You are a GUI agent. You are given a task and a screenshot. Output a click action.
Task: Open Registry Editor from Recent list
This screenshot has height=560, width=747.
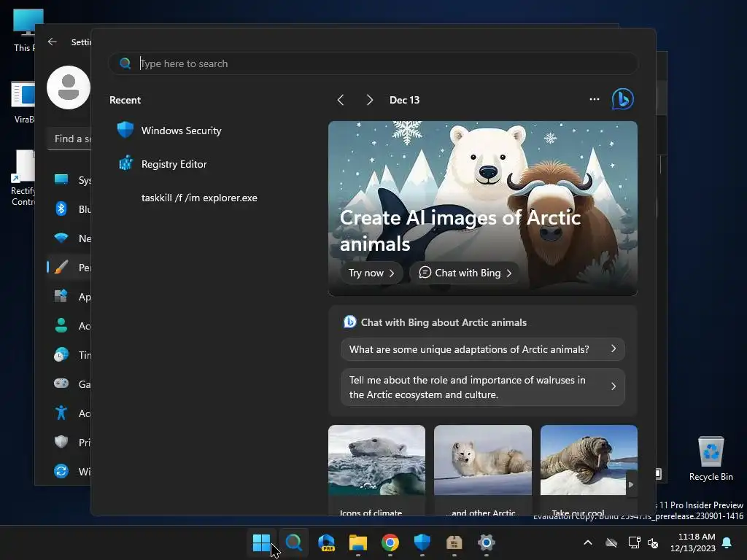[x=162, y=164]
